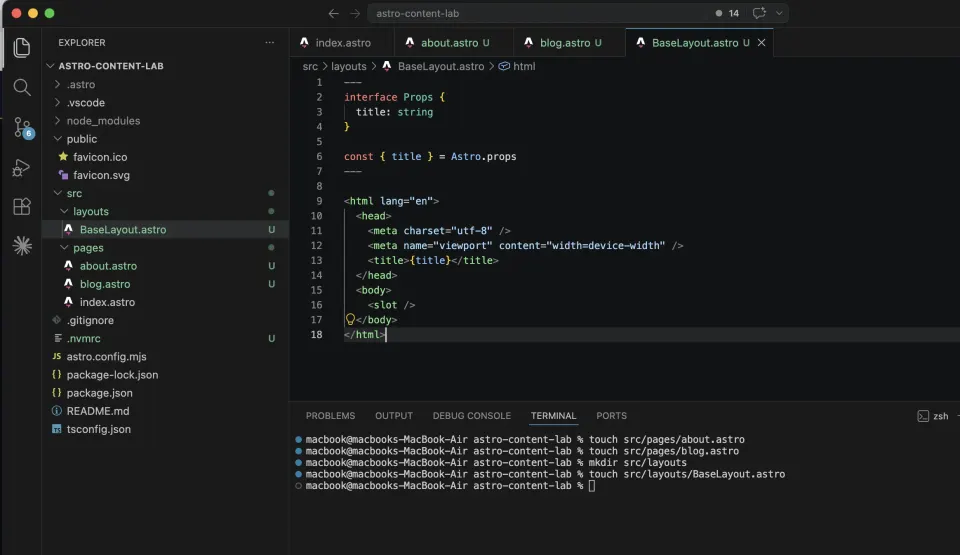Click the tsconfig.json TS icon
The width and height of the screenshot is (960, 555).
[56, 429]
